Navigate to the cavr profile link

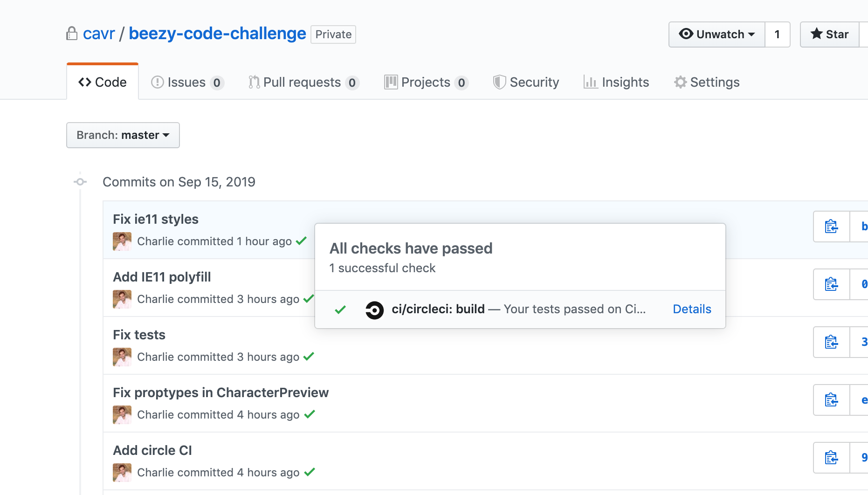[98, 34]
